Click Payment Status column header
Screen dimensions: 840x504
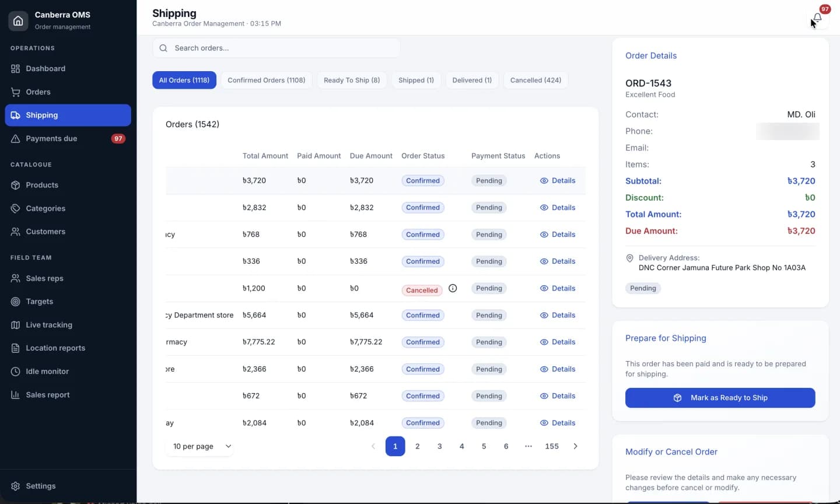point(498,156)
